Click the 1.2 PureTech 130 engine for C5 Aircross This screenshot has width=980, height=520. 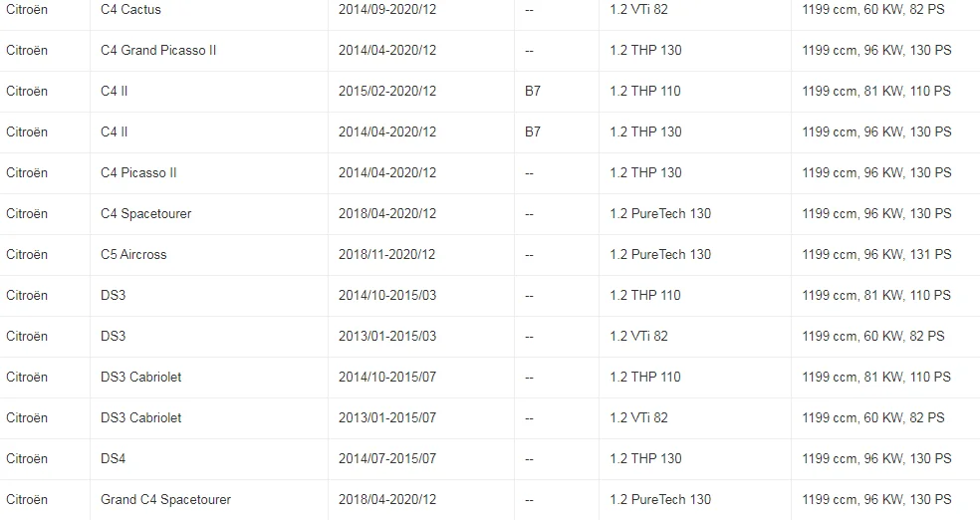(x=660, y=255)
